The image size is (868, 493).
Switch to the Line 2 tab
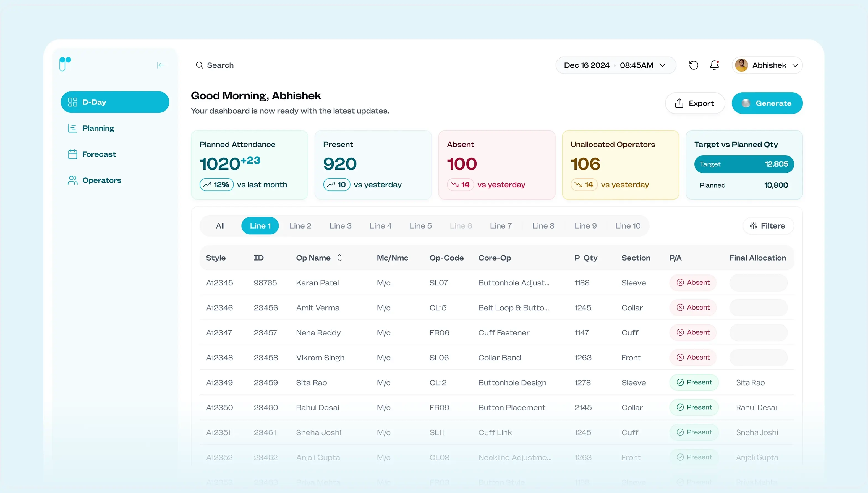point(300,226)
